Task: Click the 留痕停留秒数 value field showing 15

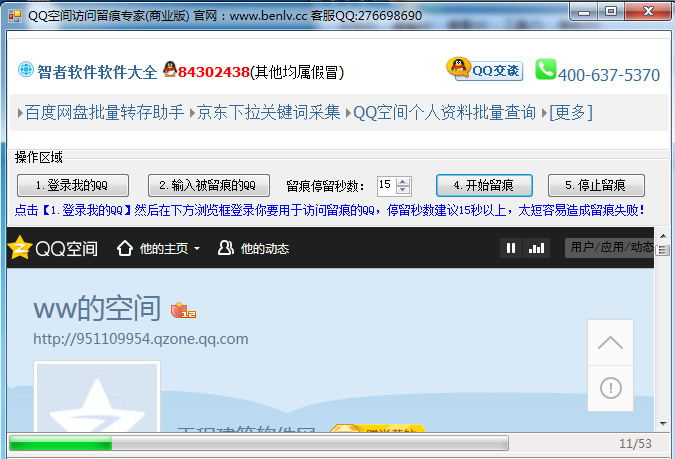Action: click(x=387, y=186)
